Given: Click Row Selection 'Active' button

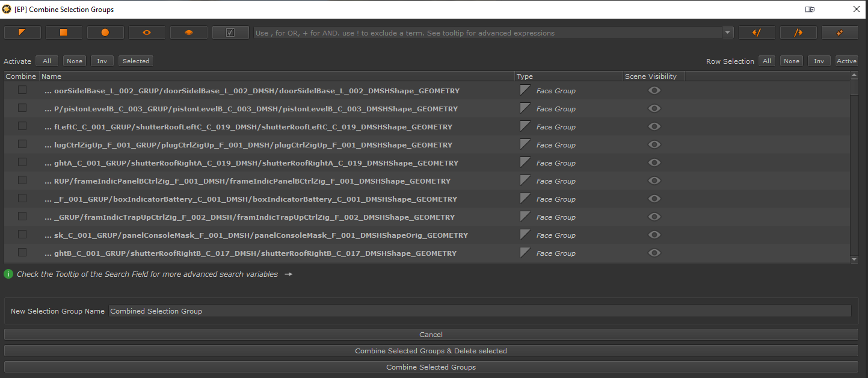Looking at the screenshot, I should click(x=846, y=61).
